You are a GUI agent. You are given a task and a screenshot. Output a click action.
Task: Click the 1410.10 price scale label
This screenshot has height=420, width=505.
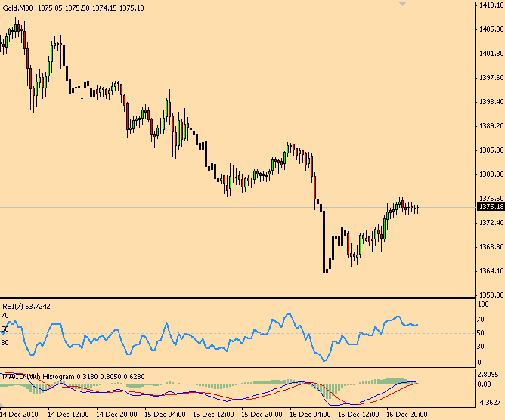click(491, 5)
